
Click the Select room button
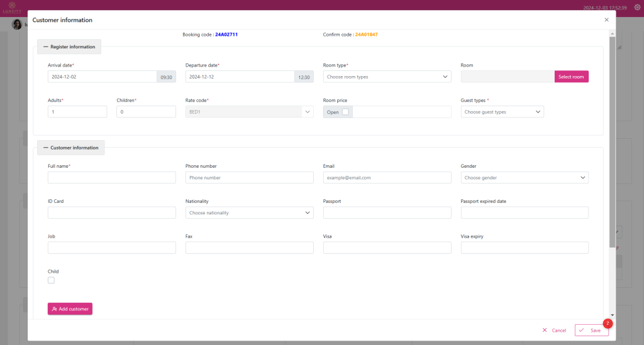coord(571,77)
